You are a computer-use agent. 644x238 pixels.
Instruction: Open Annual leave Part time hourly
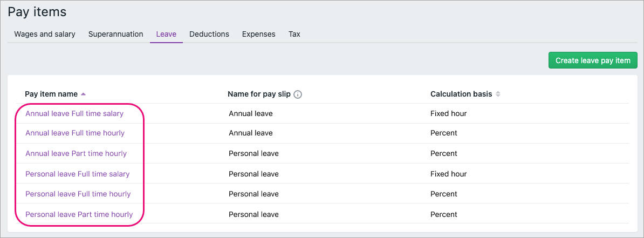click(x=76, y=154)
